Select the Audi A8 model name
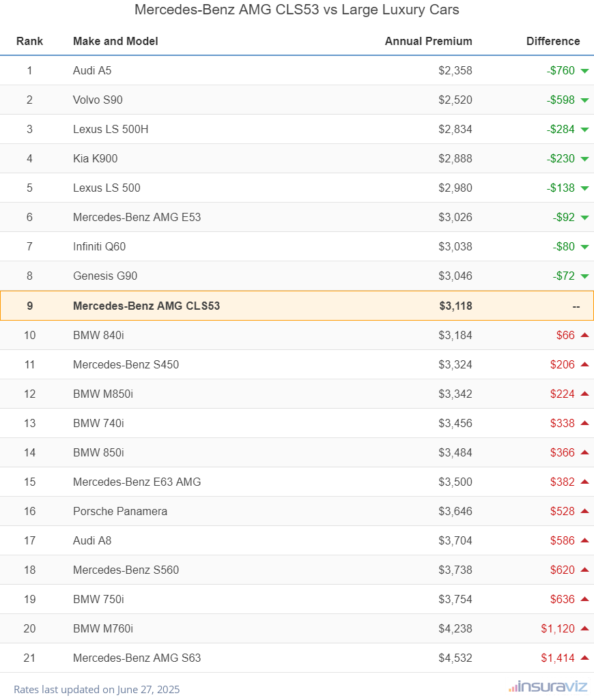 92,540
